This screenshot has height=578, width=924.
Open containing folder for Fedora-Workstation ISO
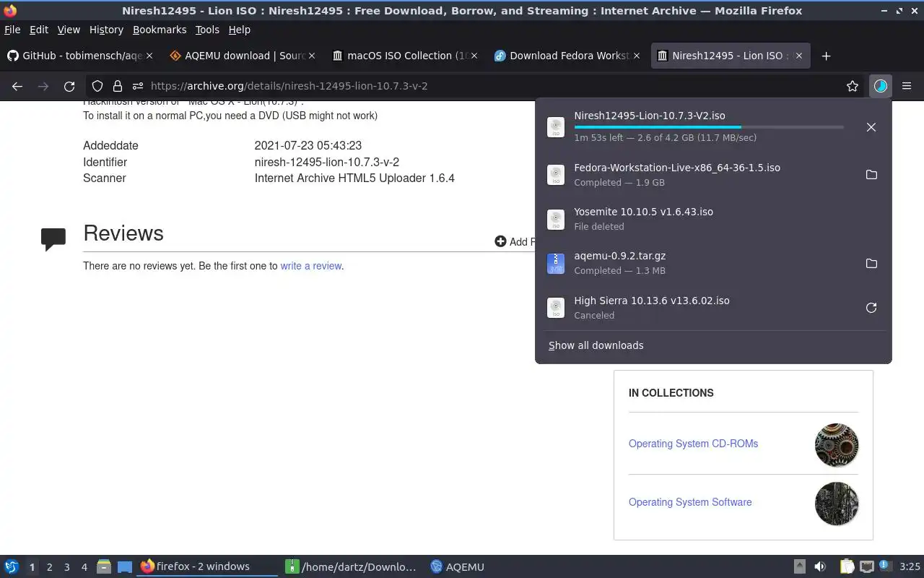pos(871,175)
